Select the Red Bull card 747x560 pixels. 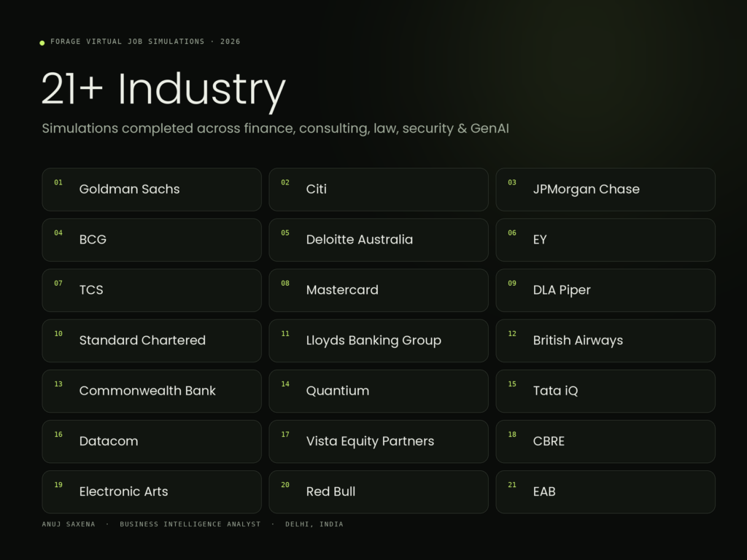(379, 492)
